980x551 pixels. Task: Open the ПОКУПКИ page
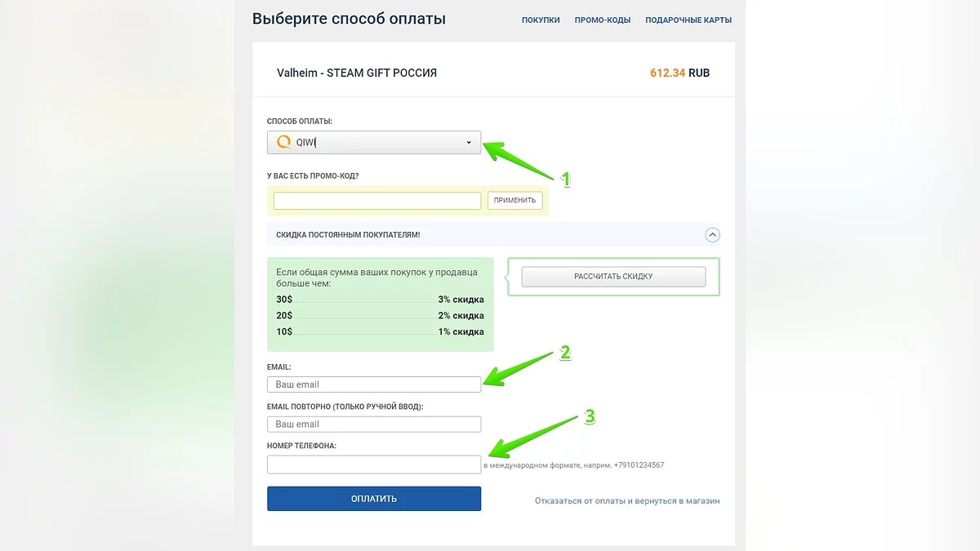541,20
